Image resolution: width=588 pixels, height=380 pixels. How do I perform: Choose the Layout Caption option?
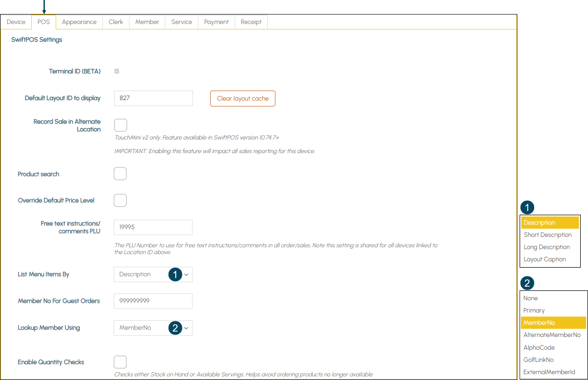click(x=550, y=259)
